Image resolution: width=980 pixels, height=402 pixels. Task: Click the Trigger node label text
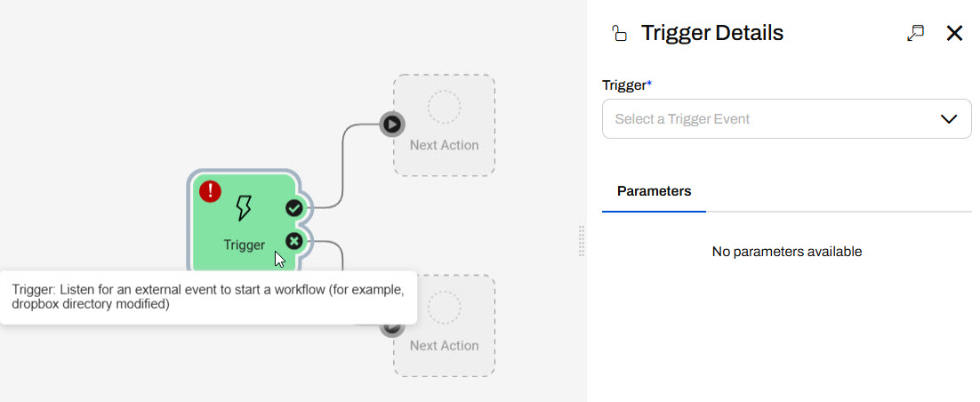coord(244,245)
